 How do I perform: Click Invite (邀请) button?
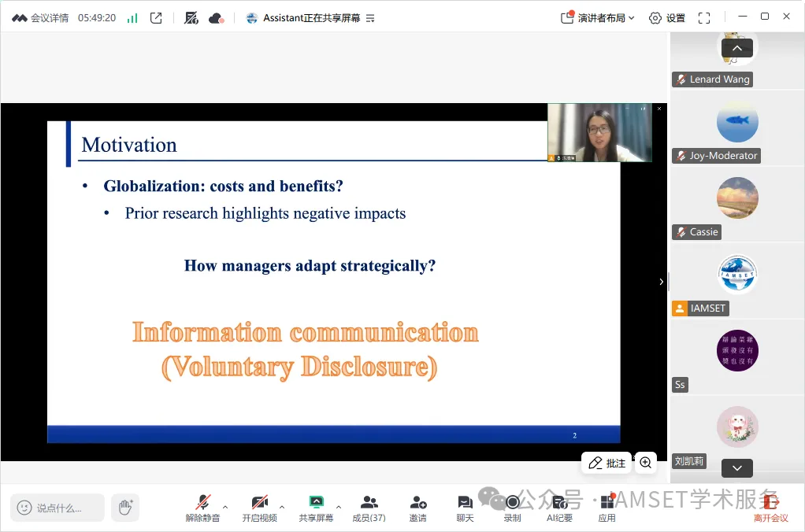pyautogui.click(x=418, y=508)
